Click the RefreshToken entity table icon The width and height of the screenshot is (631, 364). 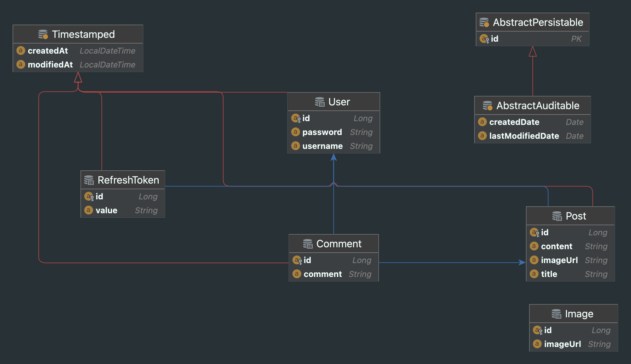pos(89,180)
